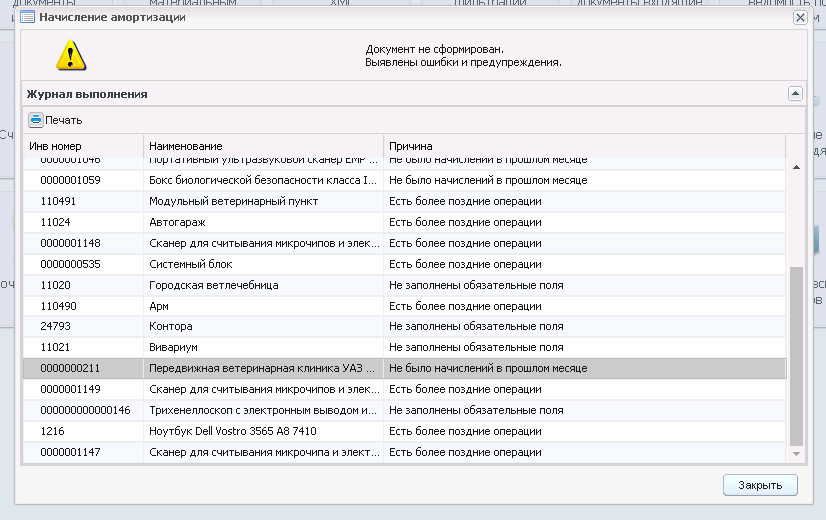
Task: Click the scrollbar up arrow
Action: coord(796,167)
